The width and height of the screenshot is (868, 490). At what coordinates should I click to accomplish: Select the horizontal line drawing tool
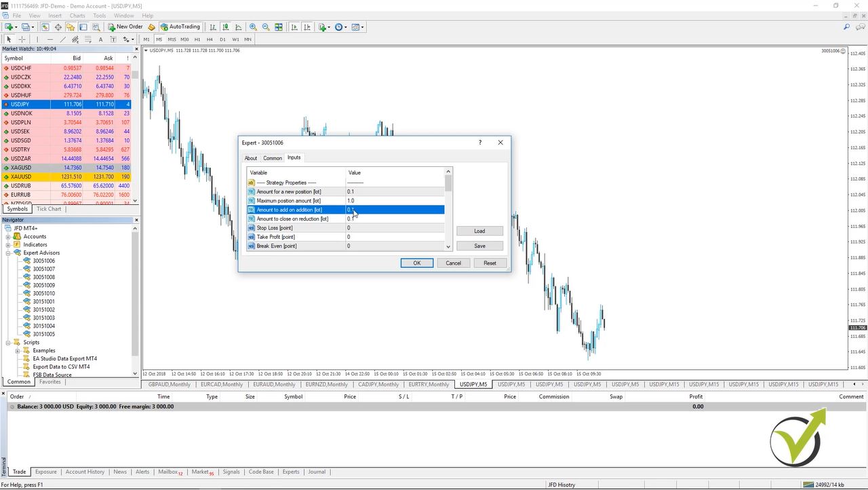point(49,39)
